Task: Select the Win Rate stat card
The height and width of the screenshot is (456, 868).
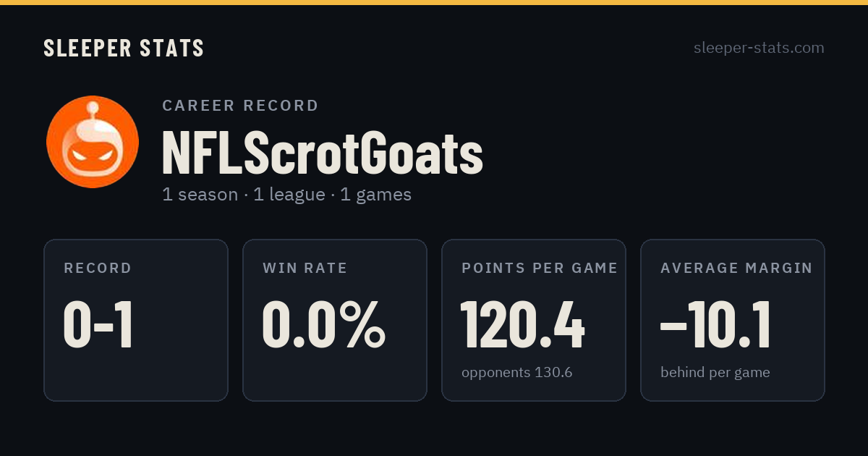Action: click(335, 320)
